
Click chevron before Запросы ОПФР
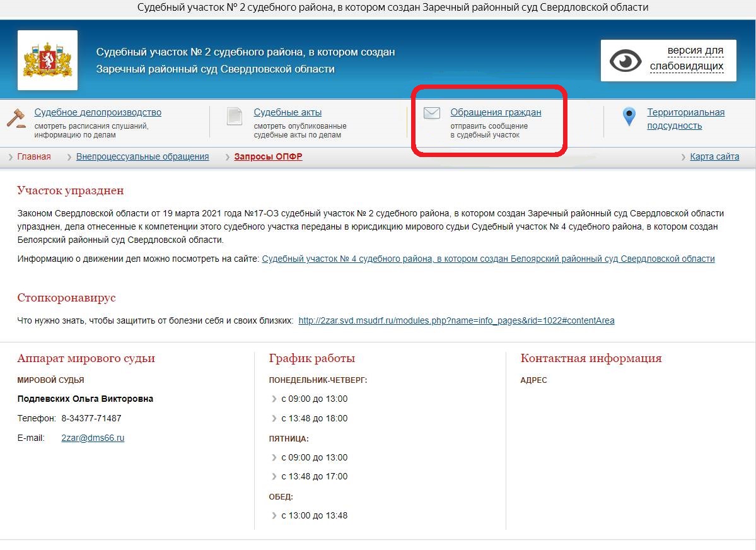tap(228, 157)
